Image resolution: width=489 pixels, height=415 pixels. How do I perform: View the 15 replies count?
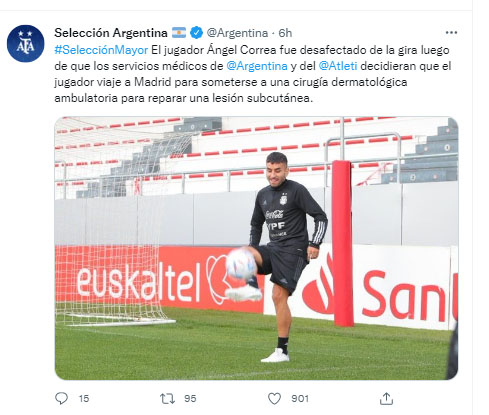[84, 399]
